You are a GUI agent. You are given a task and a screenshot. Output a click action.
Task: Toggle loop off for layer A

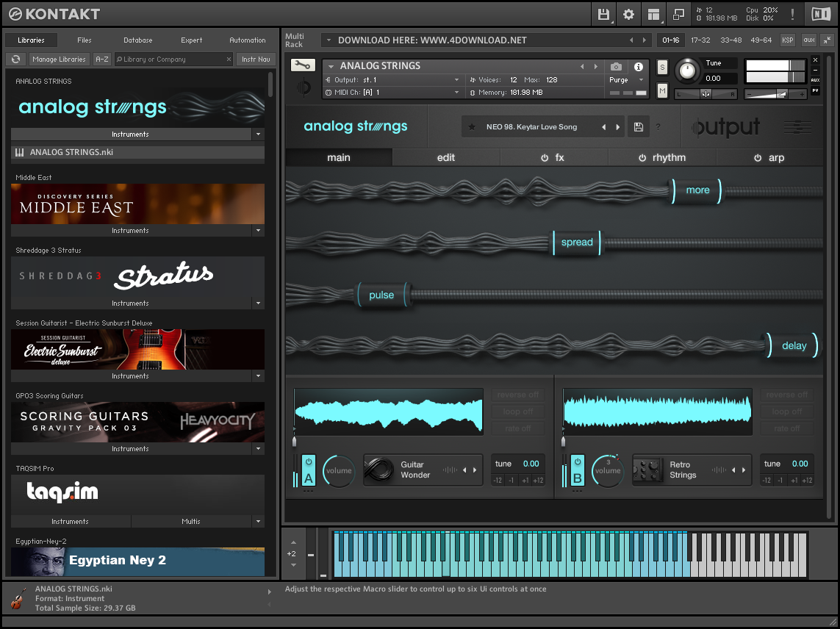(518, 411)
